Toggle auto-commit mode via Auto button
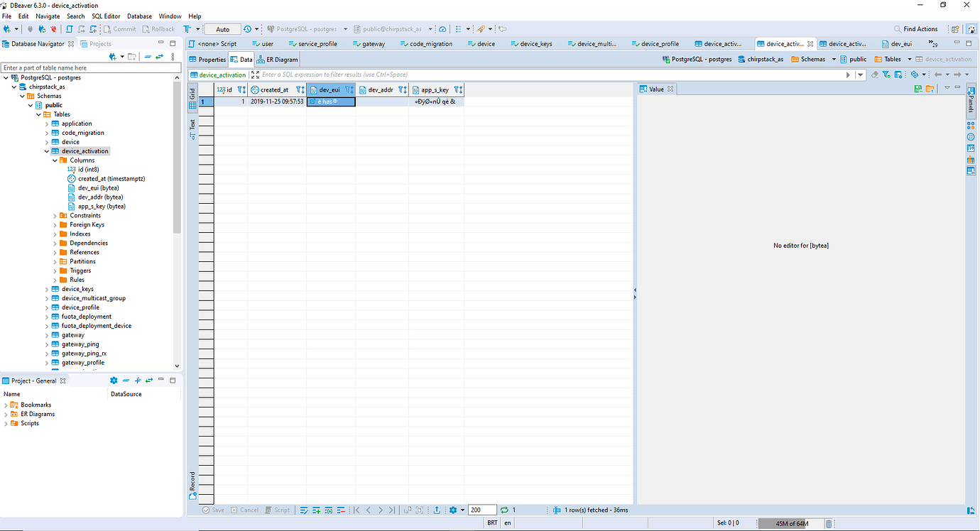Screen dimensions: 980x531 (222, 29)
